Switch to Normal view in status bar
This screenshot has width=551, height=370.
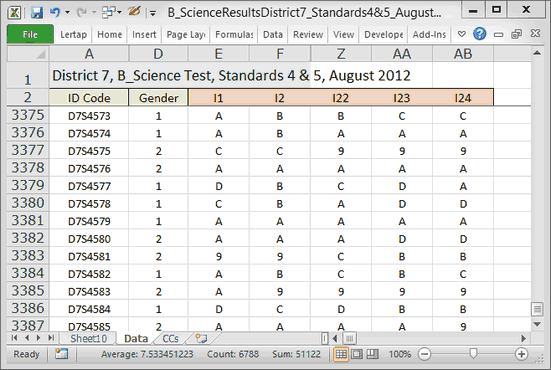pyautogui.click(x=341, y=354)
